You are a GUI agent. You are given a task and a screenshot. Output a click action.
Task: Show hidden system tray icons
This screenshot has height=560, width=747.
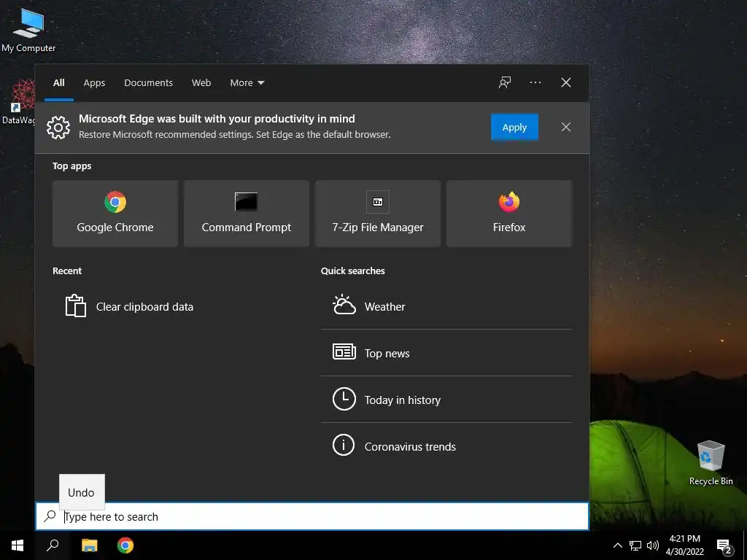[x=617, y=545]
